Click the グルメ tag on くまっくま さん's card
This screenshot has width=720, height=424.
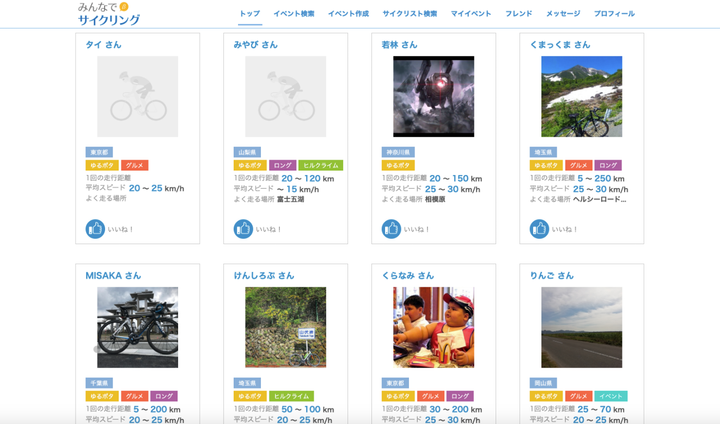coord(579,165)
